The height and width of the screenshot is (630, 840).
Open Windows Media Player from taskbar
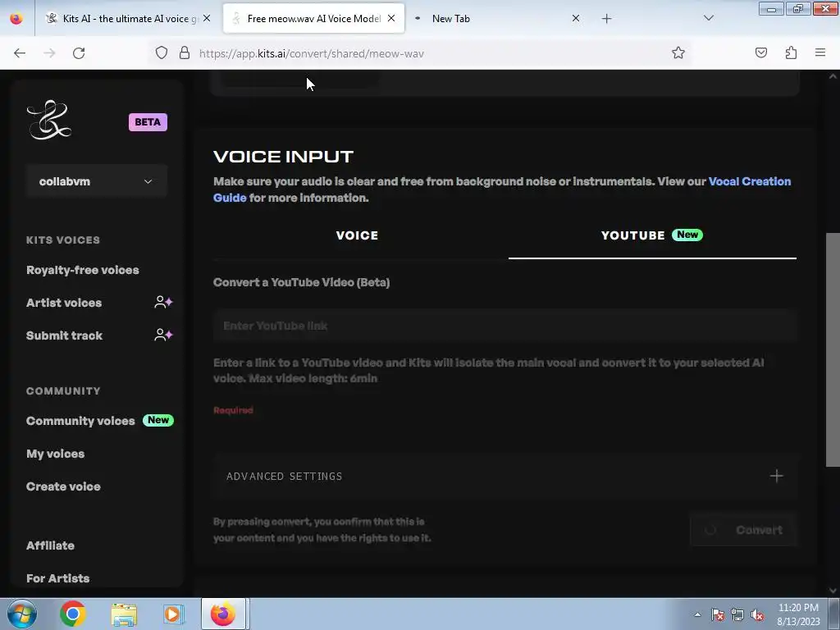(173, 614)
